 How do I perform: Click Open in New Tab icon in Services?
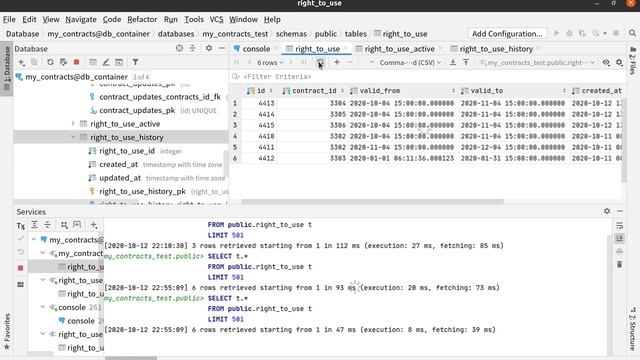click(x=77, y=224)
